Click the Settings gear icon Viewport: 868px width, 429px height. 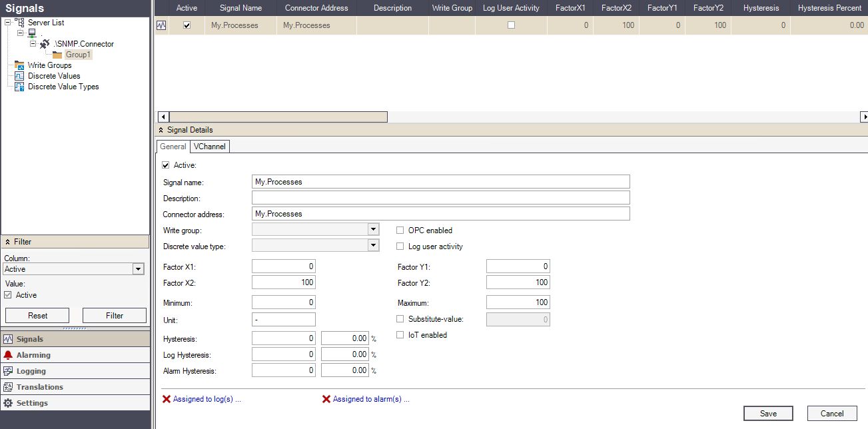(9, 403)
